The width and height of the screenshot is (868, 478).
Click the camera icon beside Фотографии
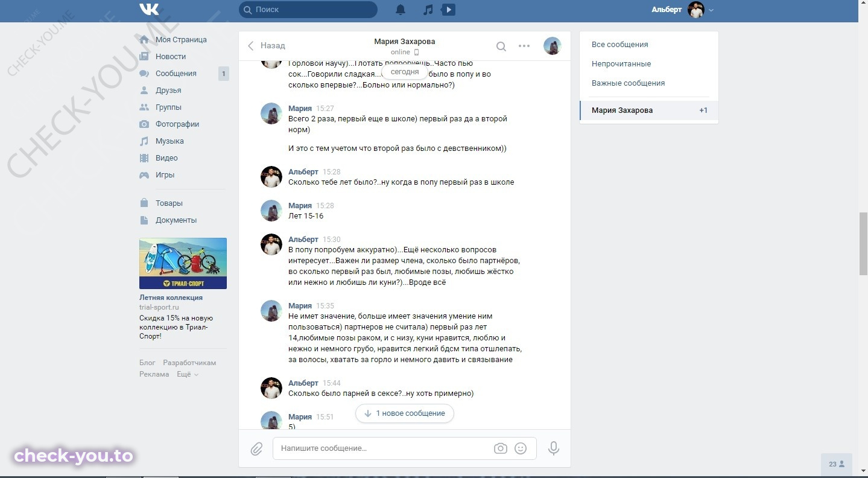point(144,124)
